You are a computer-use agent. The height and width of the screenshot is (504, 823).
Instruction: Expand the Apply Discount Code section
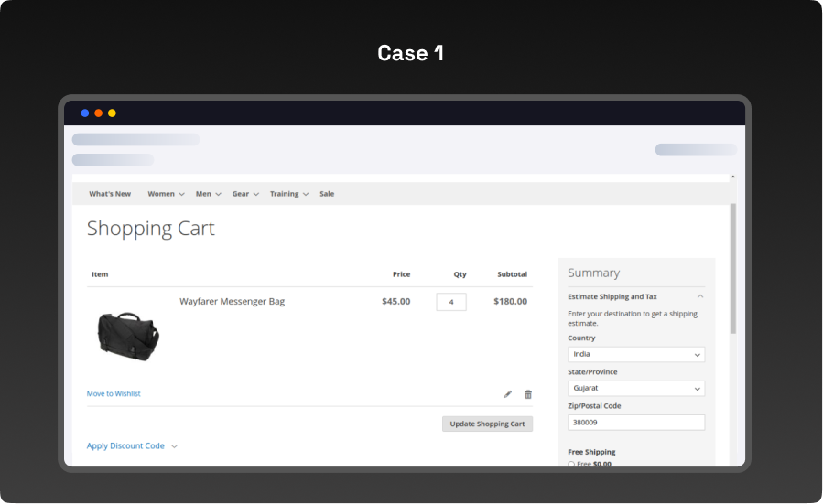coord(132,446)
